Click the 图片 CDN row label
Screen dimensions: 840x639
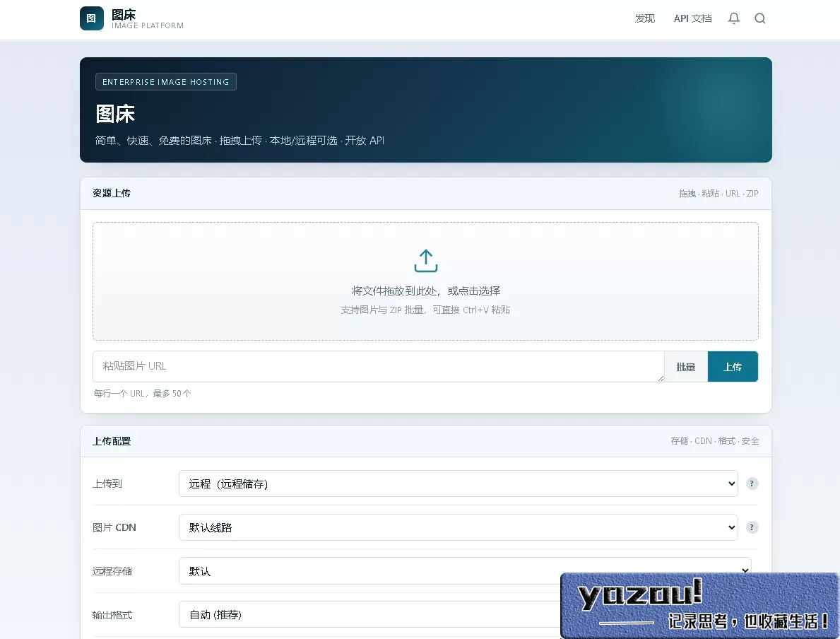pyautogui.click(x=114, y=527)
